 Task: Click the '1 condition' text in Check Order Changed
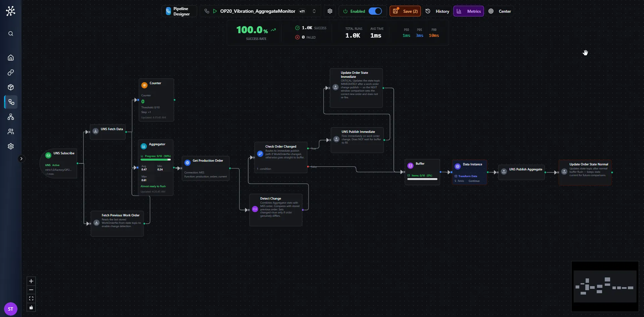264,169
